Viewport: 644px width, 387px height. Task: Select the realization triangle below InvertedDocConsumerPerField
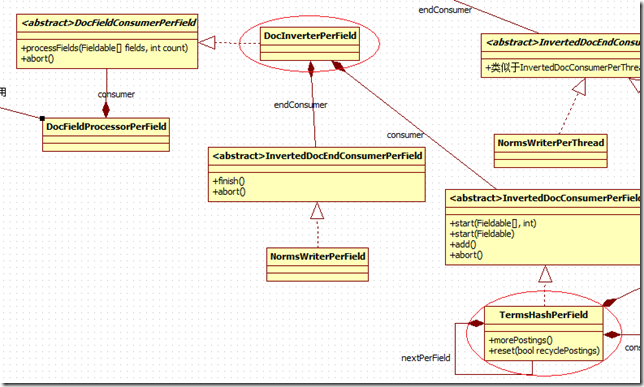pyautogui.click(x=545, y=274)
